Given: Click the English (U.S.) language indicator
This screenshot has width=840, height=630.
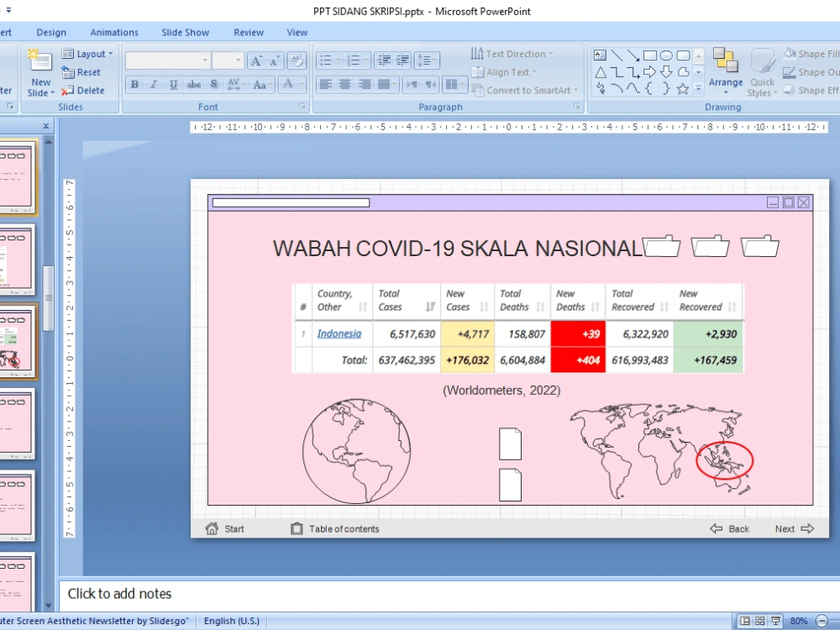Looking at the screenshot, I should click(232, 621).
